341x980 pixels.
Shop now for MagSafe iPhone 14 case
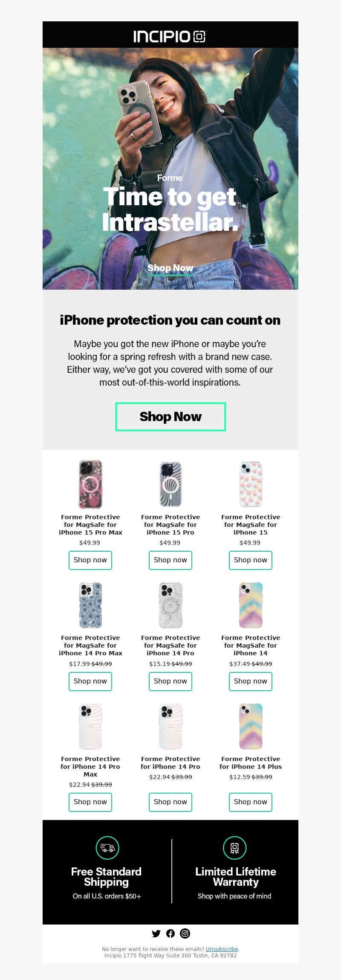pos(251,681)
